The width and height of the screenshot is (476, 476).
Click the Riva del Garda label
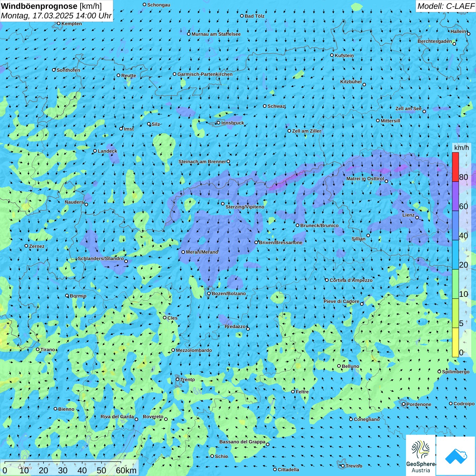117,417
